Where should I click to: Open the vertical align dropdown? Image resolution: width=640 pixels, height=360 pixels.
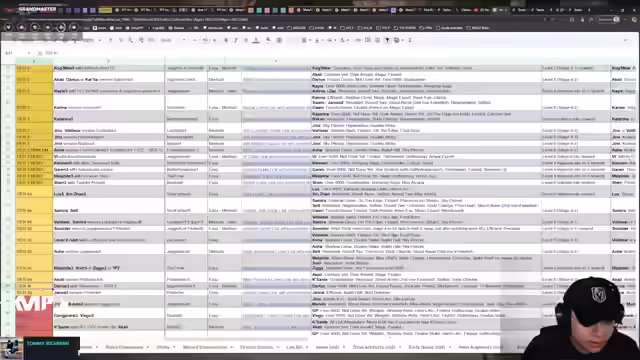click(x=318, y=40)
